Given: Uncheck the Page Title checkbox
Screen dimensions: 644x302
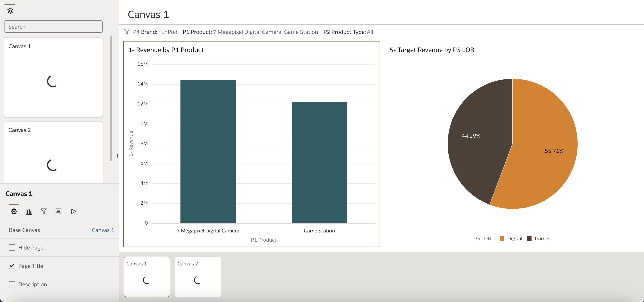Looking at the screenshot, I should [12, 266].
